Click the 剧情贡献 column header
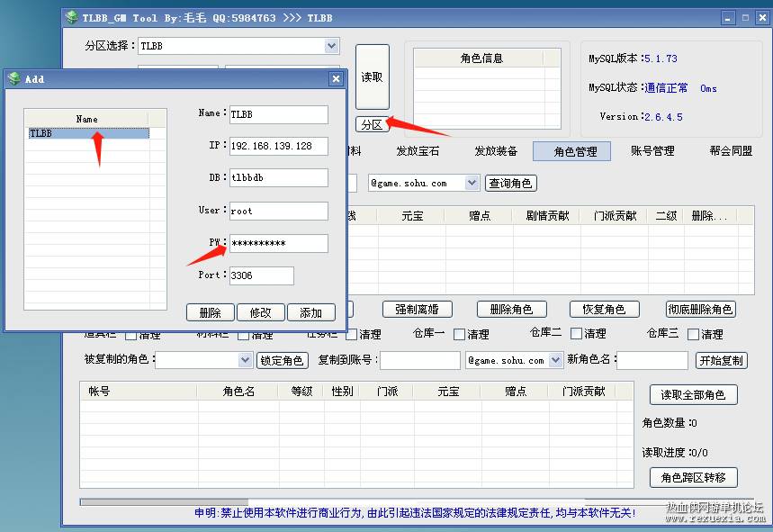Screen dimensions: 773x532 (x=547, y=215)
